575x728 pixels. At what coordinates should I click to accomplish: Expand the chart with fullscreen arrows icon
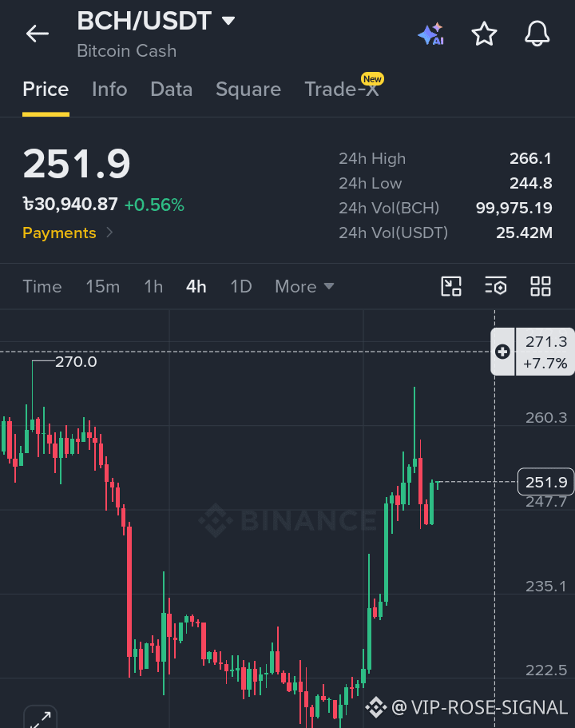[41, 718]
